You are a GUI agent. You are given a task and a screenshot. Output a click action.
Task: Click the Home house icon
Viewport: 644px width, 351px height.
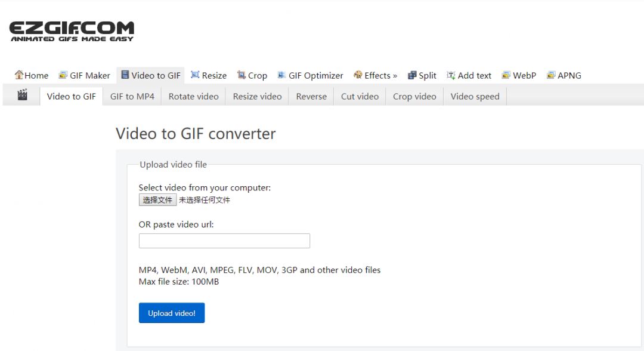(x=19, y=75)
